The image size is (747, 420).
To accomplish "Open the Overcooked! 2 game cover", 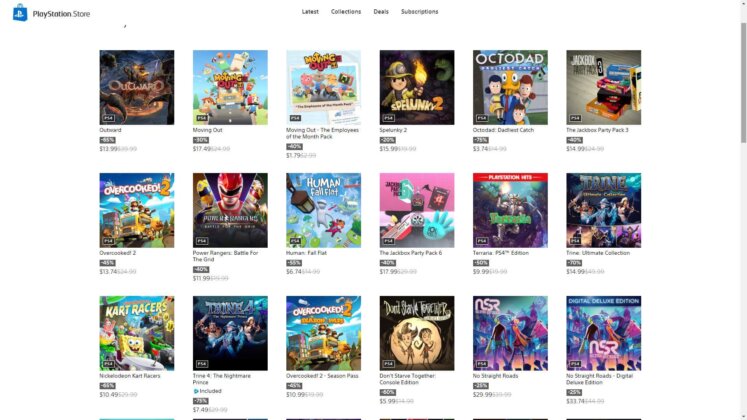I will [x=137, y=210].
